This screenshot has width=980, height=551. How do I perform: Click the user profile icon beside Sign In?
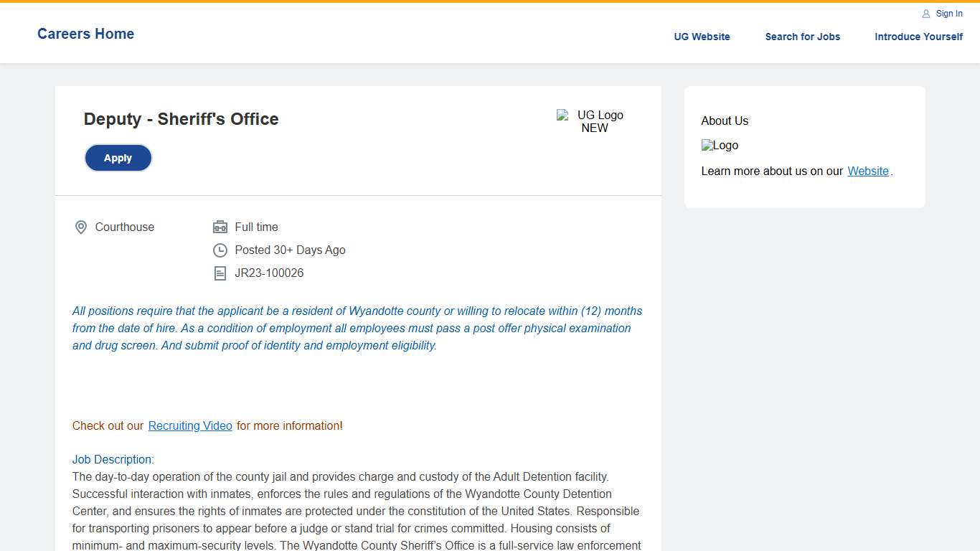pos(926,14)
